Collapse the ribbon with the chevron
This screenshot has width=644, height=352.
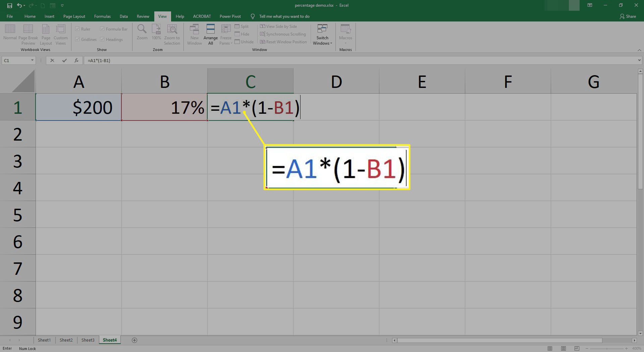(639, 50)
